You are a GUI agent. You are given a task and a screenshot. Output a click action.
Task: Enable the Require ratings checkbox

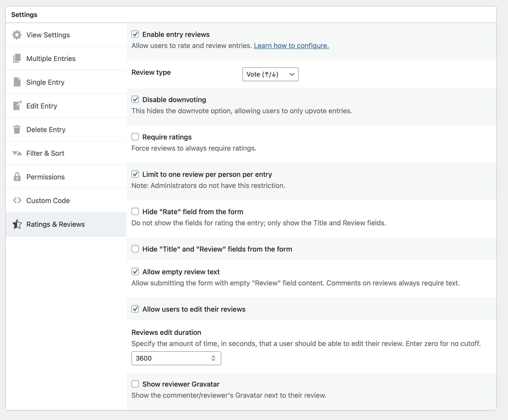pyautogui.click(x=135, y=137)
